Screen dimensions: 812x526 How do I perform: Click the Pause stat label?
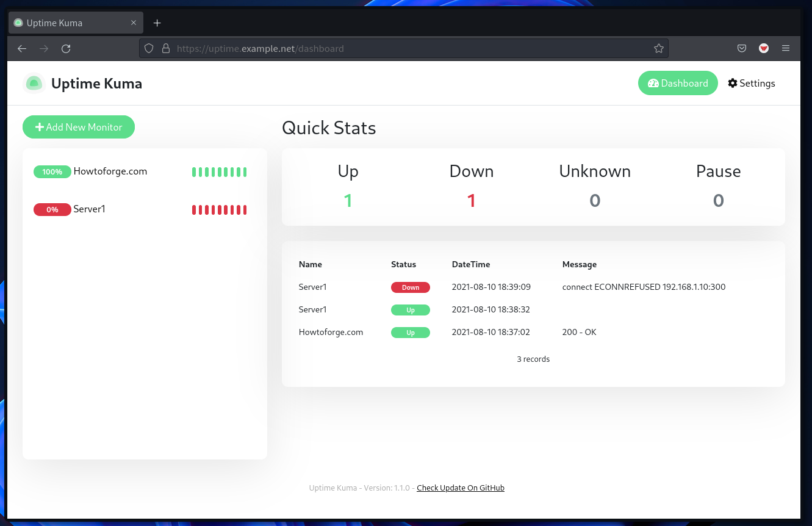719,171
